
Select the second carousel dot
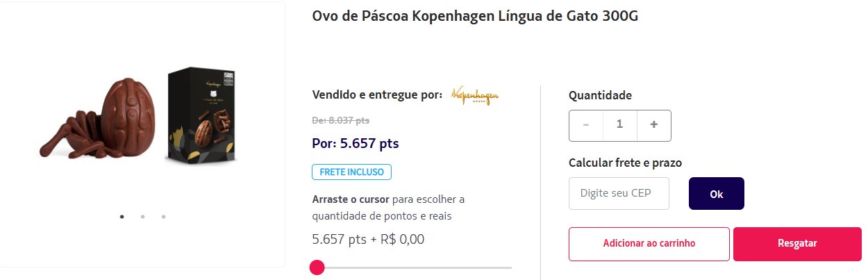(x=142, y=217)
